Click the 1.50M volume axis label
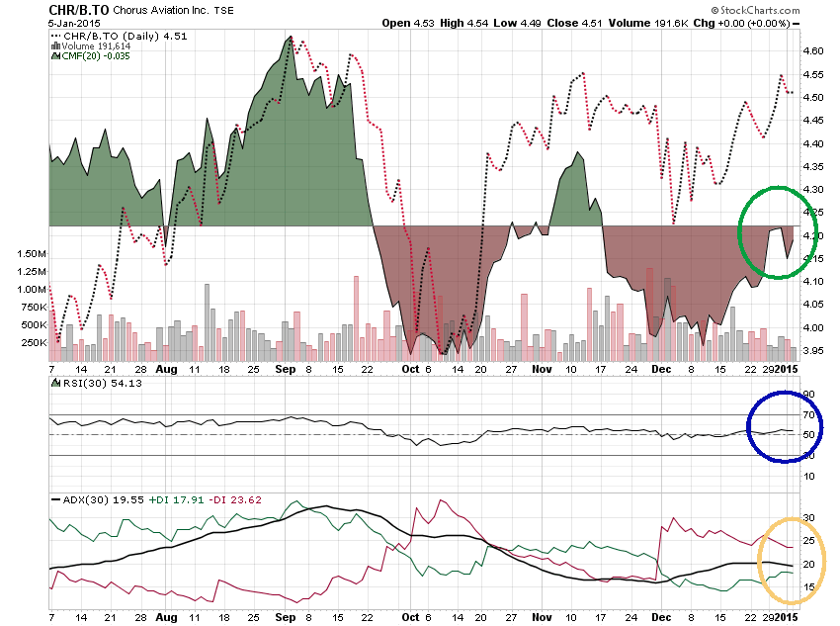 pos(31,254)
